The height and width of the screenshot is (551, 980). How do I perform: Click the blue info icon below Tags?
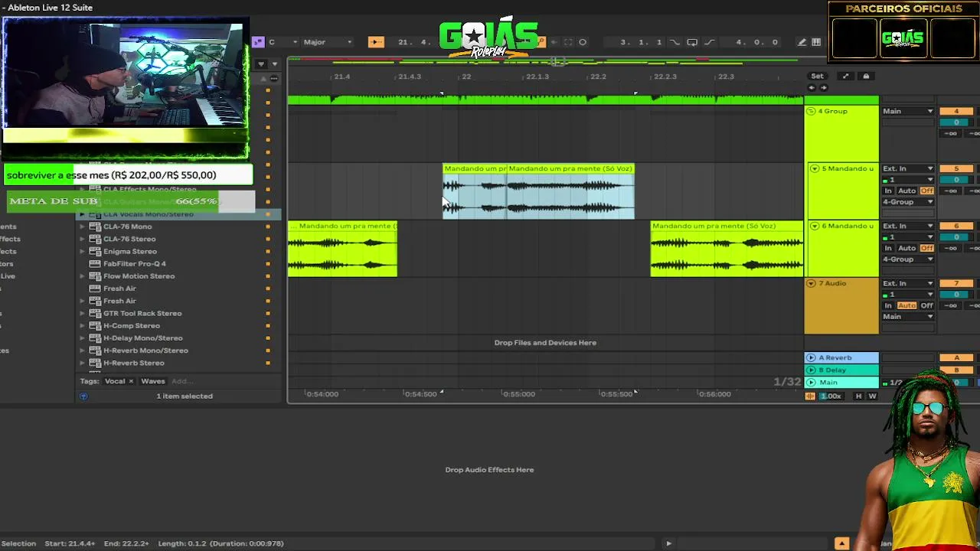[x=83, y=396]
